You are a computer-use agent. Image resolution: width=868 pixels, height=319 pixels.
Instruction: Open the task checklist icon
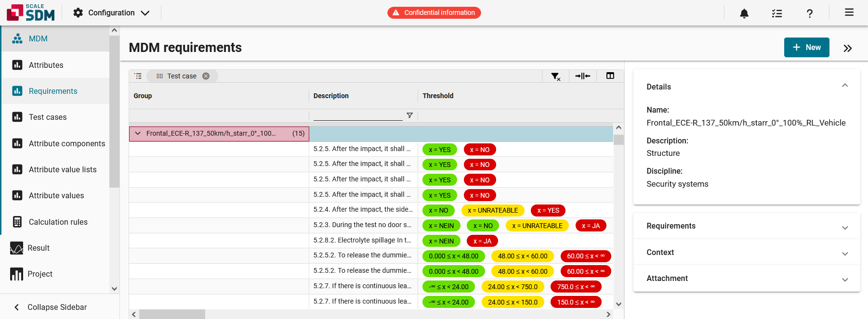[777, 13]
